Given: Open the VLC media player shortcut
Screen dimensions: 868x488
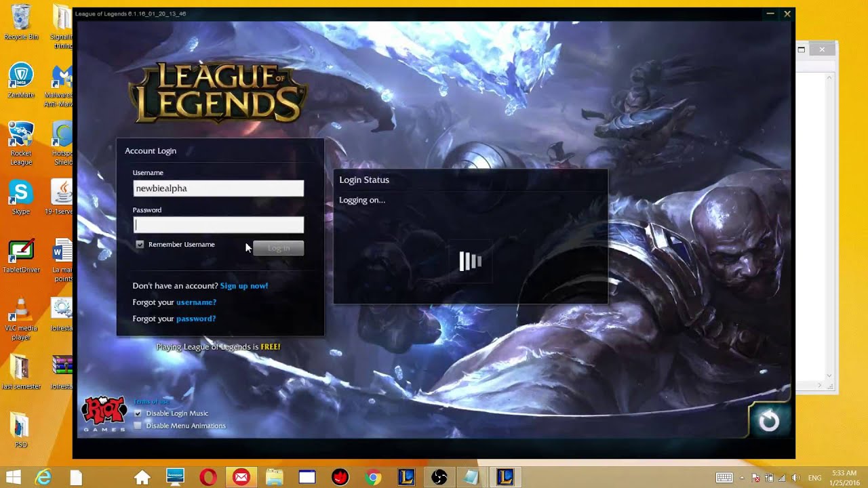Looking at the screenshot, I should pyautogui.click(x=21, y=319).
